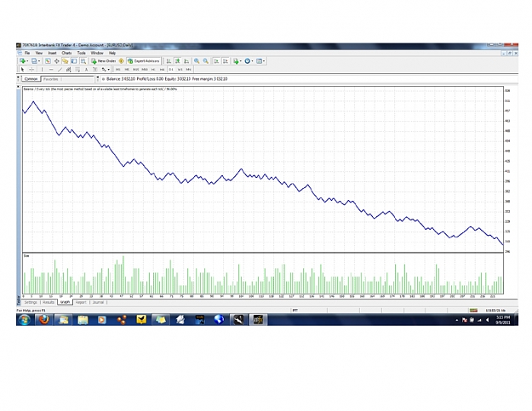Screen dimensions: 532x411
Task: Switch to the W1 timeframe
Action: point(180,70)
